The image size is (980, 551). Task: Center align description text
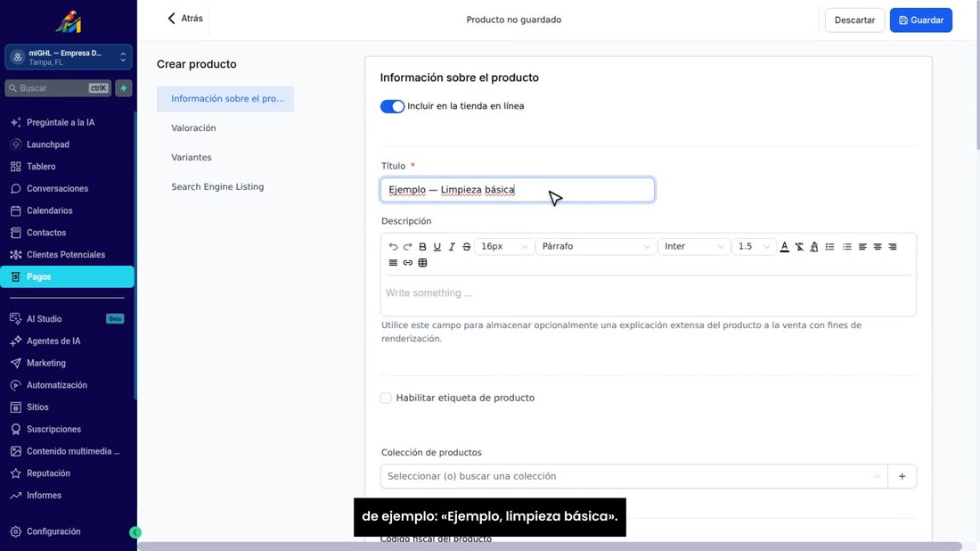tap(878, 246)
